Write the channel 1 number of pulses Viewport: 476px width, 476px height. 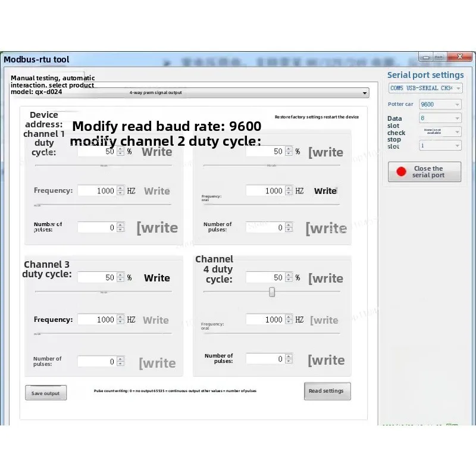click(157, 228)
